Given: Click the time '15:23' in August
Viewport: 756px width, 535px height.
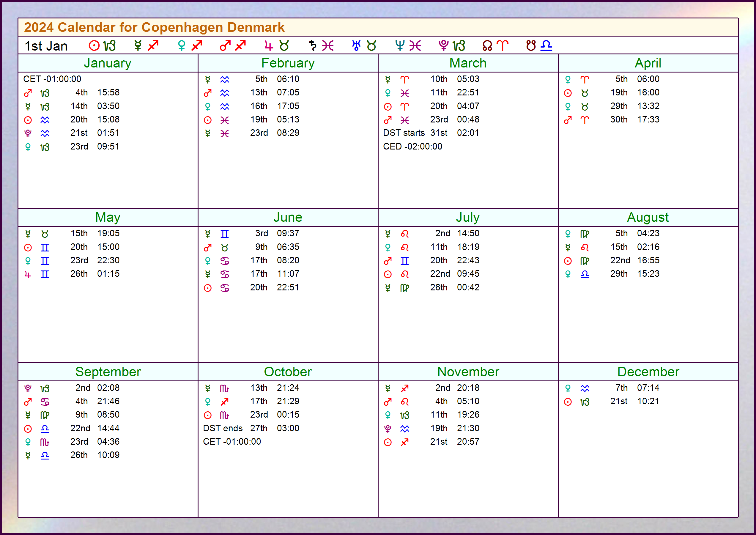Looking at the screenshot, I should click(x=648, y=274).
